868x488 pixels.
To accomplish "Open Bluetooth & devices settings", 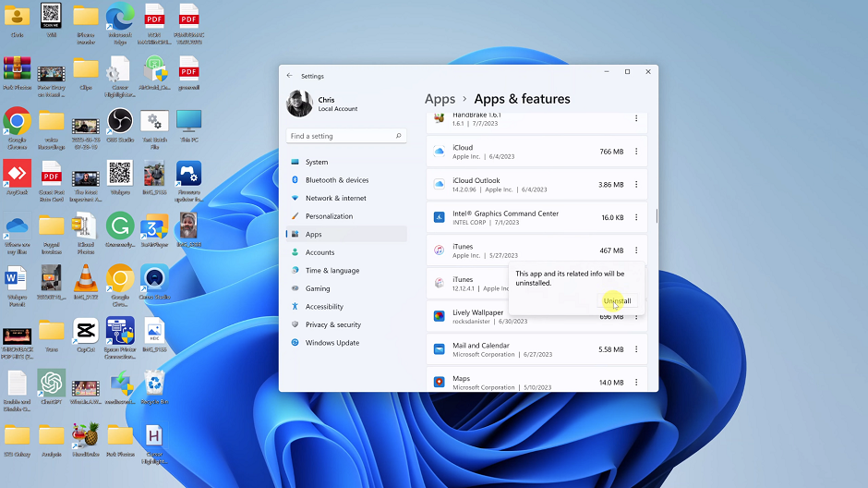I will click(346, 180).
